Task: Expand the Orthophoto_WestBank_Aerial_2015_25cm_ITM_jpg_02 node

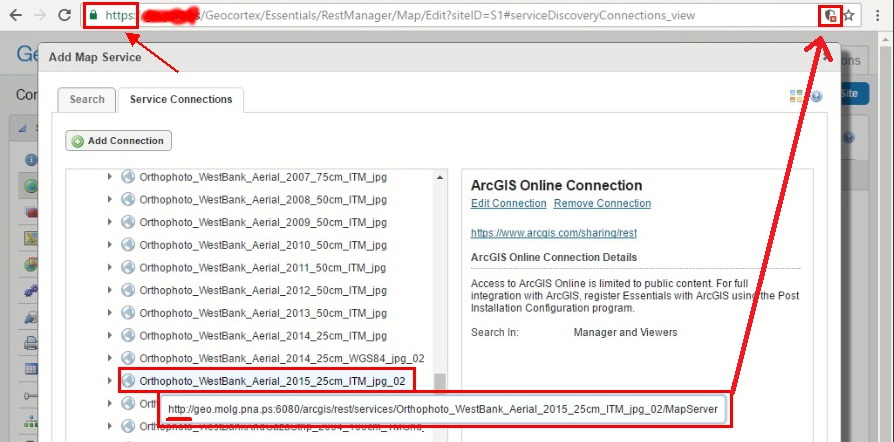Action: [109, 380]
